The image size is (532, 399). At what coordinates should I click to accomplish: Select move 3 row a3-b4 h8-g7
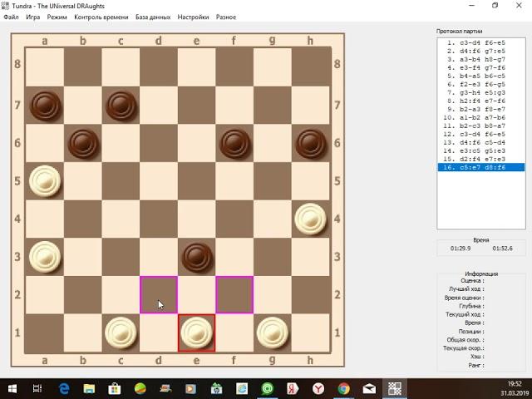[x=481, y=59]
